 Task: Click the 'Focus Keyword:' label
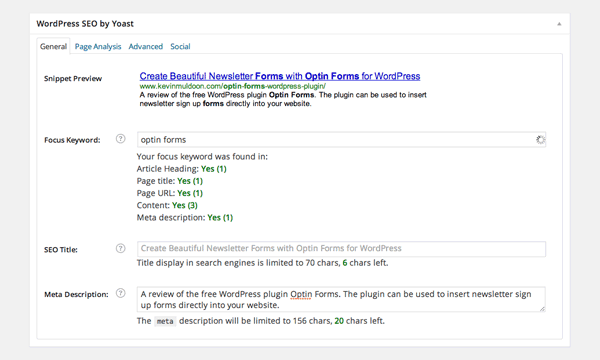[72, 140]
